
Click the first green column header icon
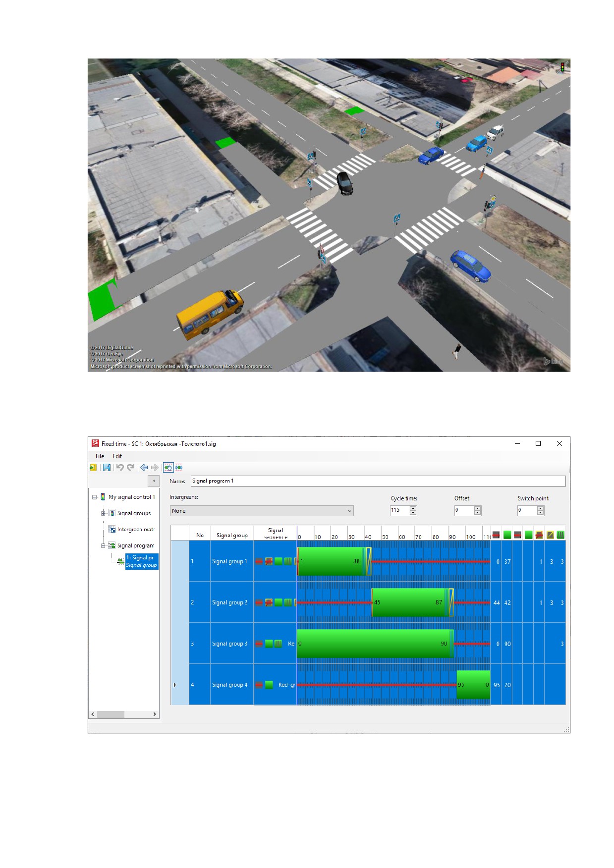(x=507, y=535)
